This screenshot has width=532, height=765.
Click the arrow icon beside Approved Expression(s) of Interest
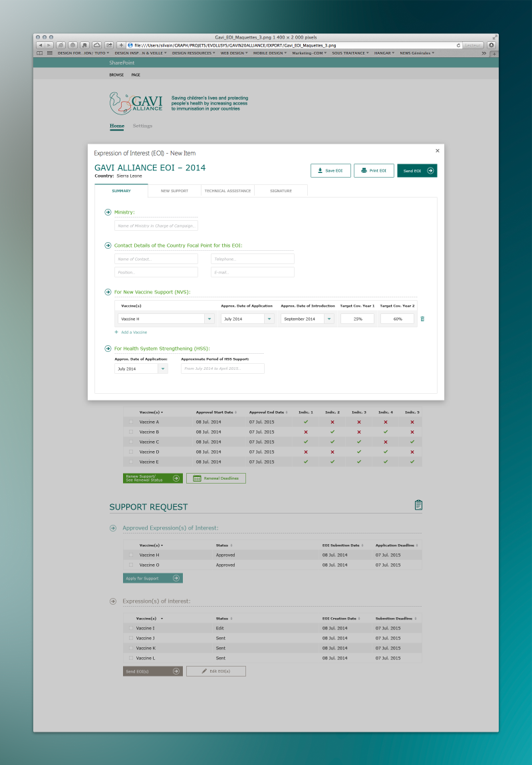[113, 528]
